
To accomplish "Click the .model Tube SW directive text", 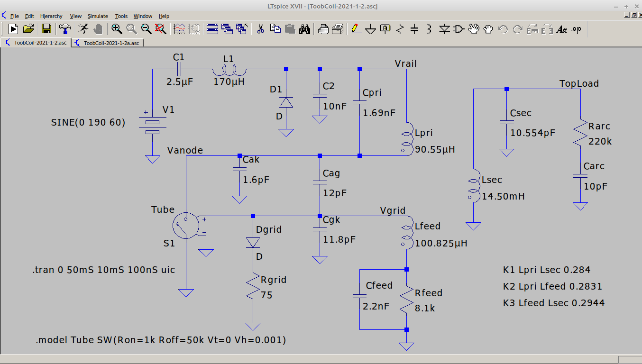I will point(161,340).
